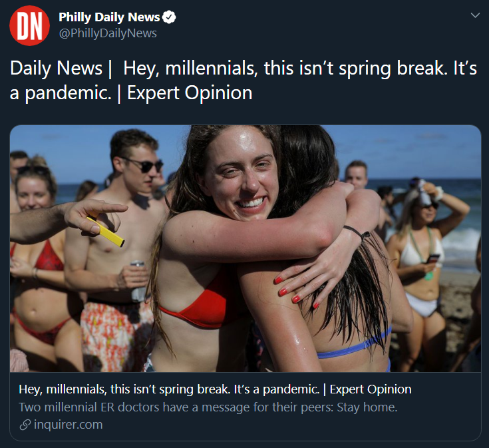Screen dimensions: 489x448
Task: Expand the tweet options chevron
Action: click(475, 15)
